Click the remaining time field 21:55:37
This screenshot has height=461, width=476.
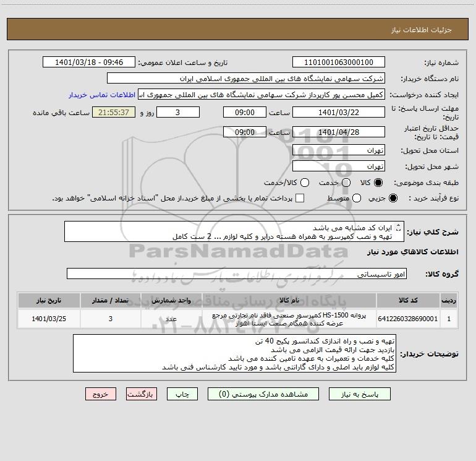tap(114, 112)
